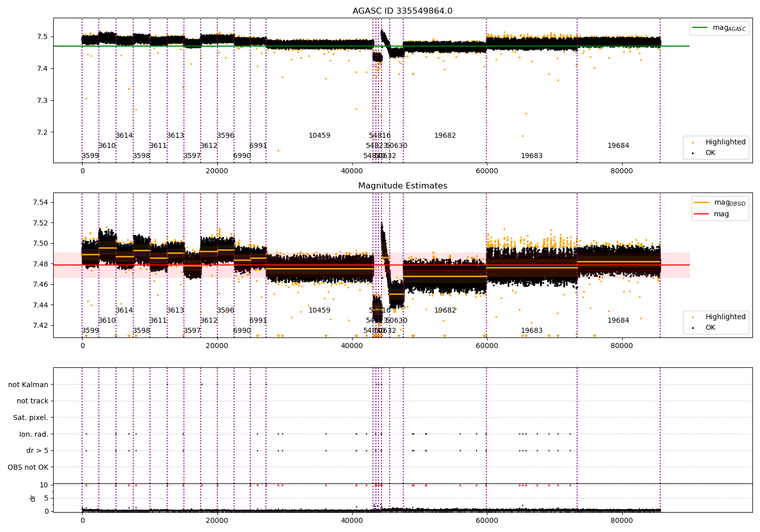Click obsid 3610 in Magnitude Estimates plot
The height and width of the screenshot is (532, 760).
107,321
